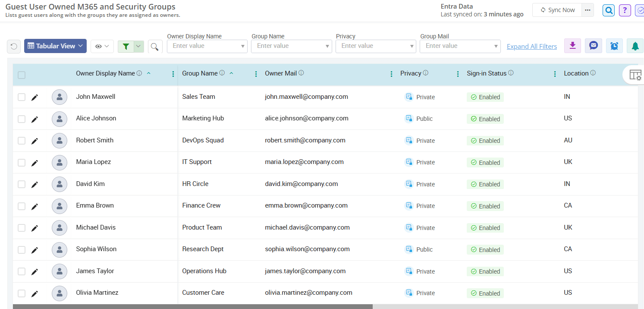Open the column settings gear icon
Screen dimensions: 644x309
[x=636, y=75]
